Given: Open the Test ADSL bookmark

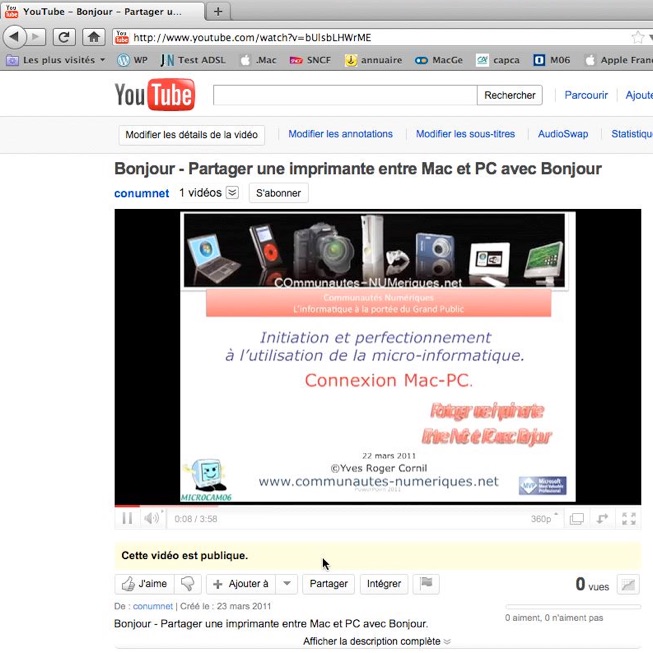Looking at the screenshot, I should (x=193, y=60).
